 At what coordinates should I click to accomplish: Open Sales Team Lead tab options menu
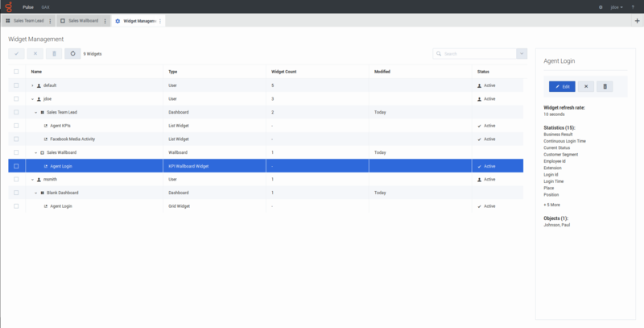pyautogui.click(x=50, y=21)
